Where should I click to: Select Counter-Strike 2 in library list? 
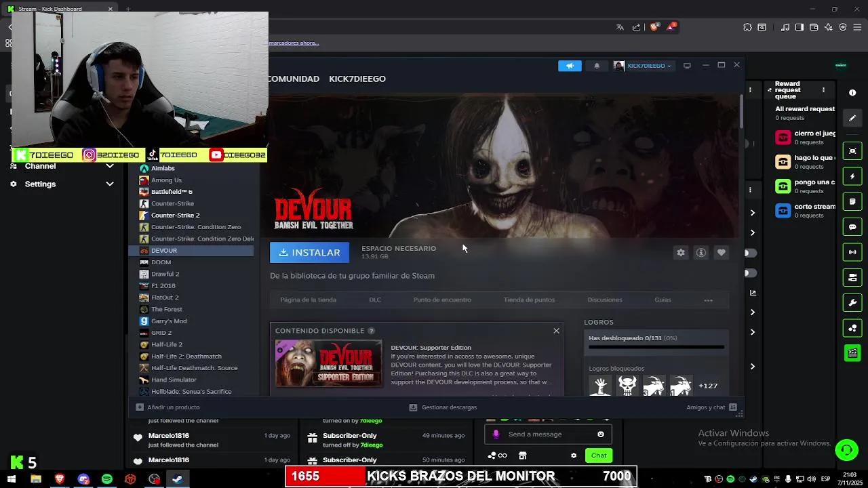click(x=175, y=216)
